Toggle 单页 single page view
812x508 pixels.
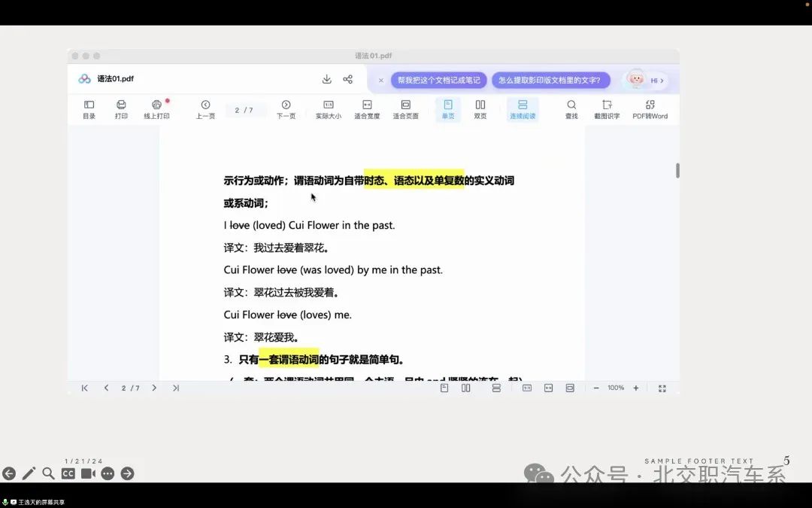(x=448, y=109)
